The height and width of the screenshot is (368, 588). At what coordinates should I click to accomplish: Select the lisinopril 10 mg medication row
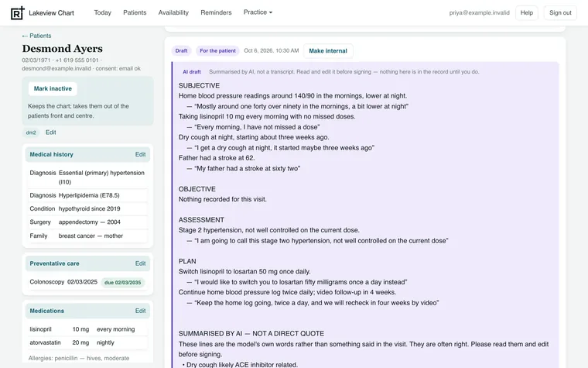(x=87, y=329)
